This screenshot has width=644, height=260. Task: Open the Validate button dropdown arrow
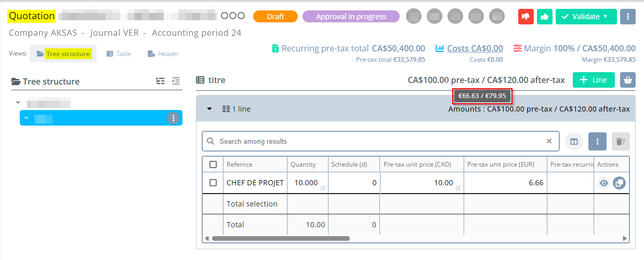pyautogui.click(x=606, y=17)
